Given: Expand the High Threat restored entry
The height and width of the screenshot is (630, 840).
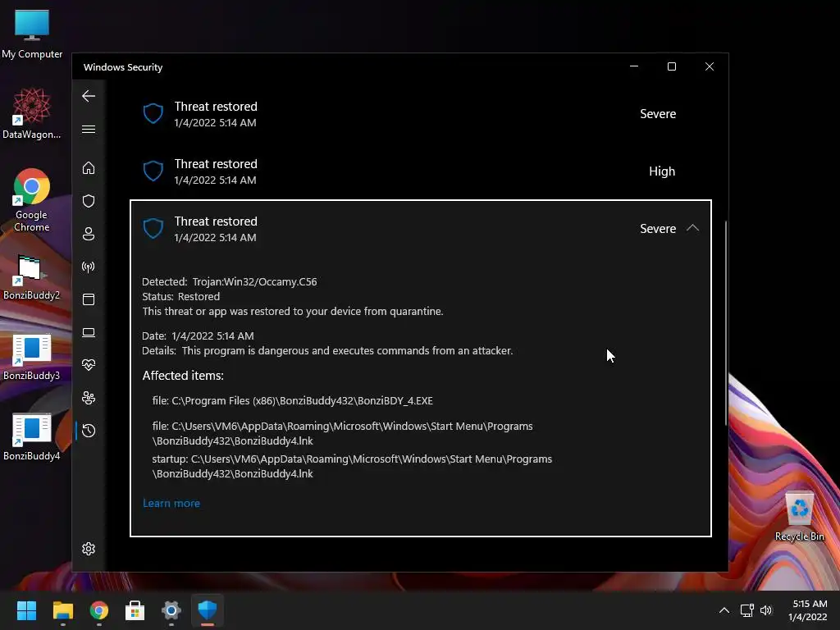Looking at the screenshot, I should tap(421, 171).
